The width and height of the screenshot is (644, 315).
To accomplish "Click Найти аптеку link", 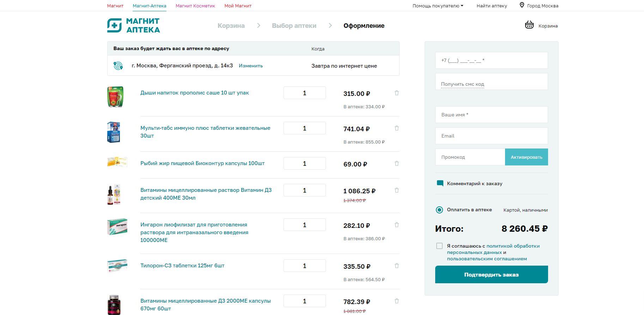I will click(x=492, y=6).
